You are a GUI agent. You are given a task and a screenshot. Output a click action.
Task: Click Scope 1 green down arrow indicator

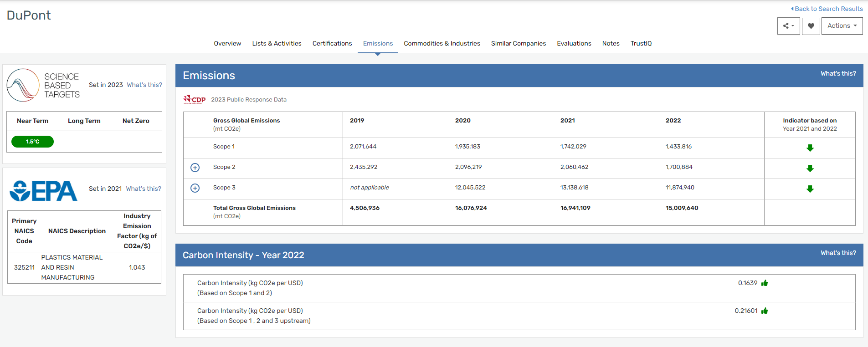(x=810, y=148)
